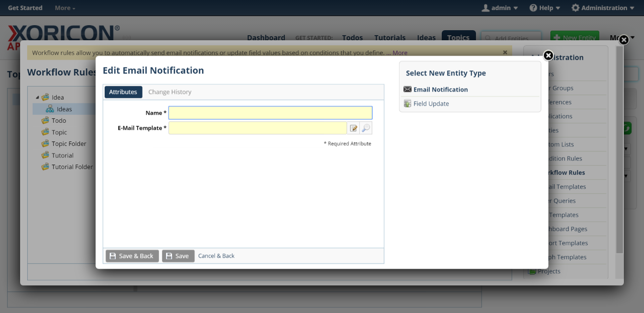Select the Attributes tab
The image size is (644, 313).
(123, 92)
